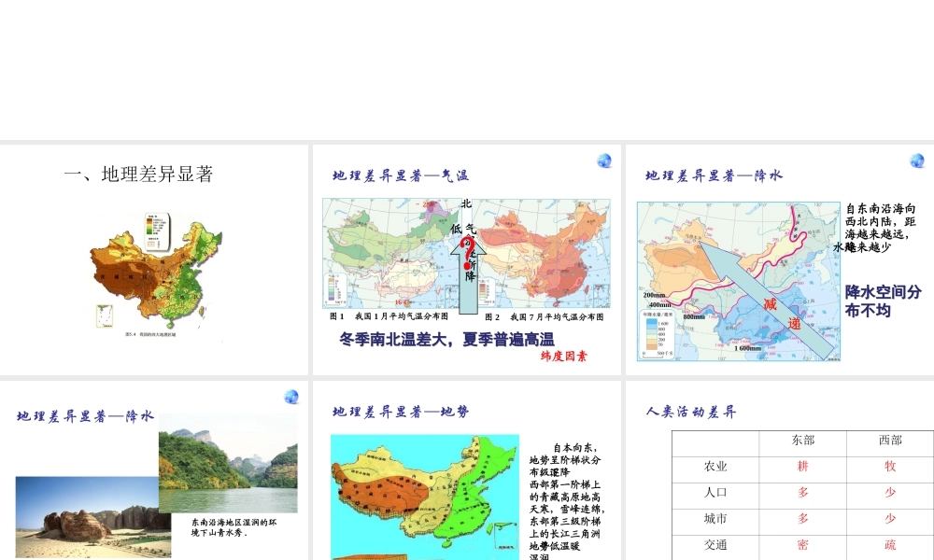
Task: Click the 西部 column header in the table
Action: click(x=890, y=441)
